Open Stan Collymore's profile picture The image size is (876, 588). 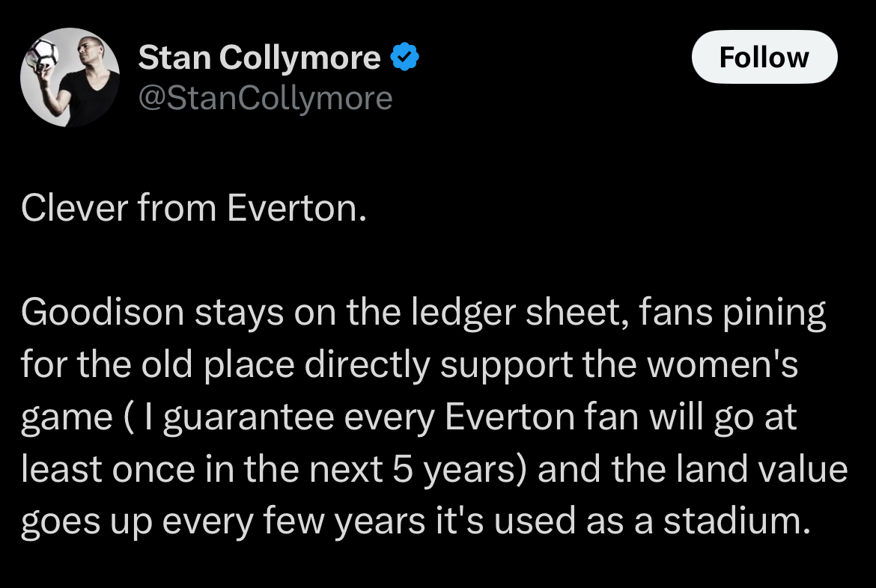coord(70,77)
